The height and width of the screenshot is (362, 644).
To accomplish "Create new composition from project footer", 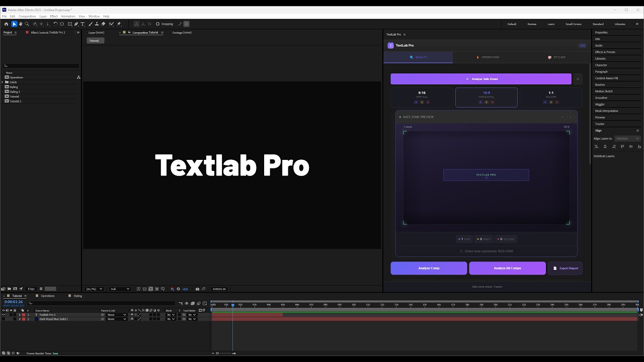I will click(15, 289).
